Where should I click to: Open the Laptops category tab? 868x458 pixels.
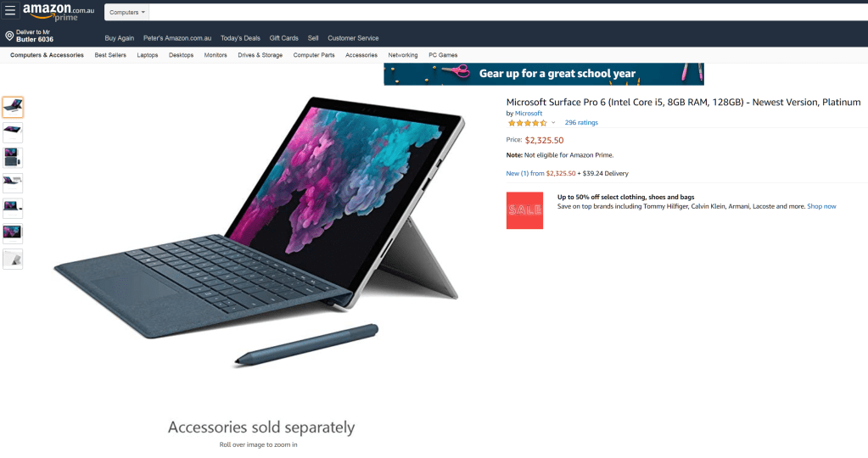(148, 55)
